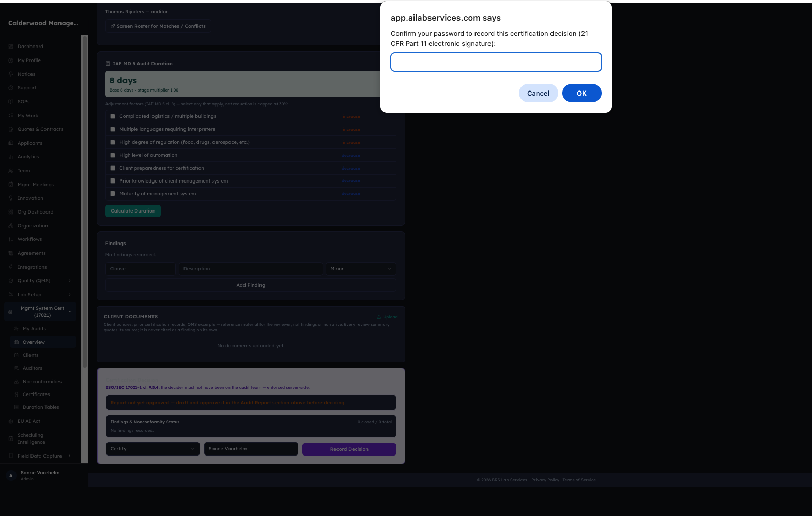
Task: Click the EU AI Act icon
Action: pyautogui.click(x=11, y=421)
